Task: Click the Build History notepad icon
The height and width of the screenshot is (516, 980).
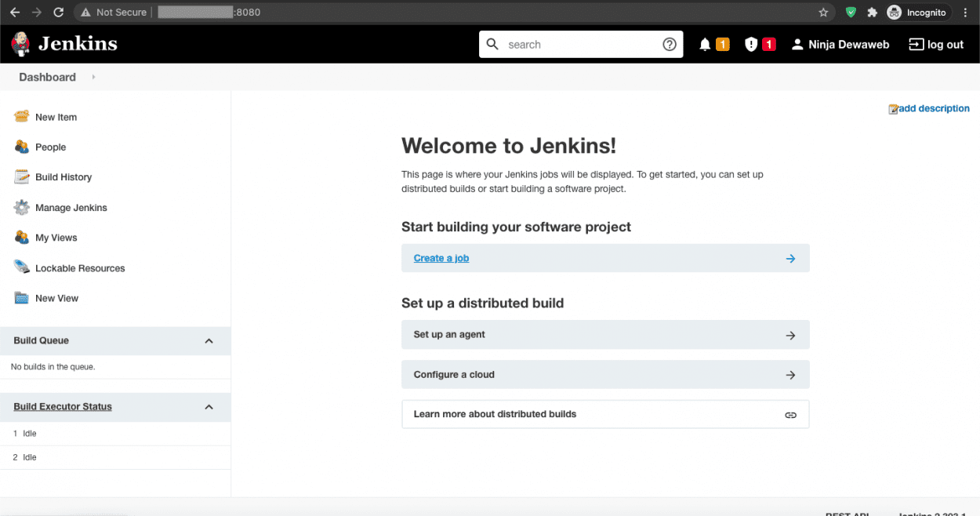Action: tap(21, 177)
